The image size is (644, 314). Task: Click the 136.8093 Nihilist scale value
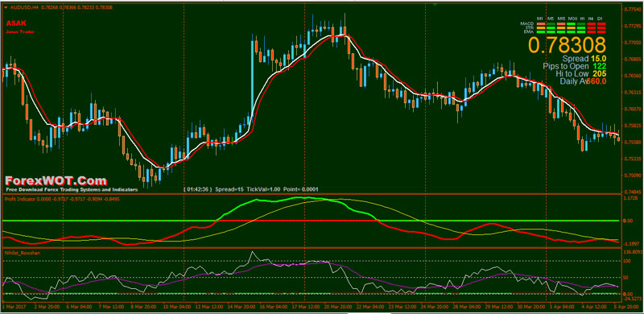click(633, 251)
